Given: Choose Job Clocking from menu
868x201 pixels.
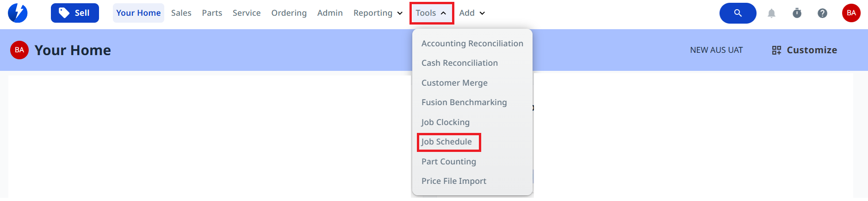Looking at the screenshot, I should (445, 122).
